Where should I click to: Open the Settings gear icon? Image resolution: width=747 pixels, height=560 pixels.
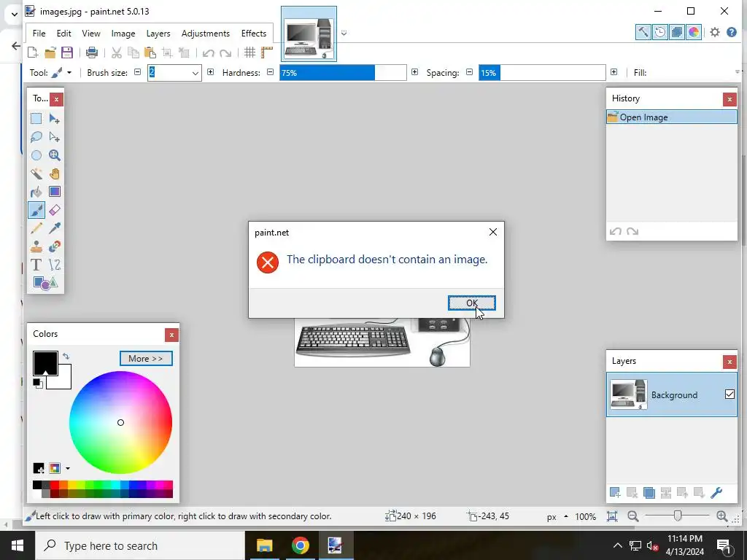(x=715, y=32)
